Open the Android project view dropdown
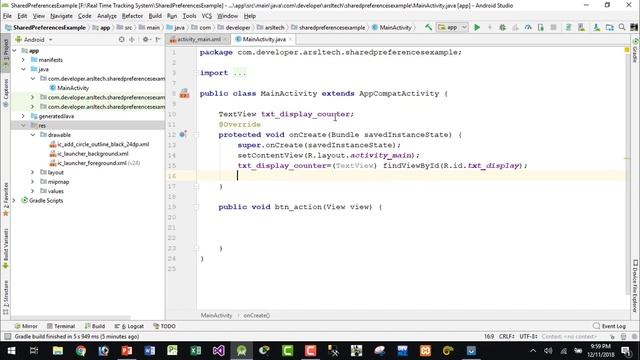This screenshot has height=360, width=640. pos(34,40)
